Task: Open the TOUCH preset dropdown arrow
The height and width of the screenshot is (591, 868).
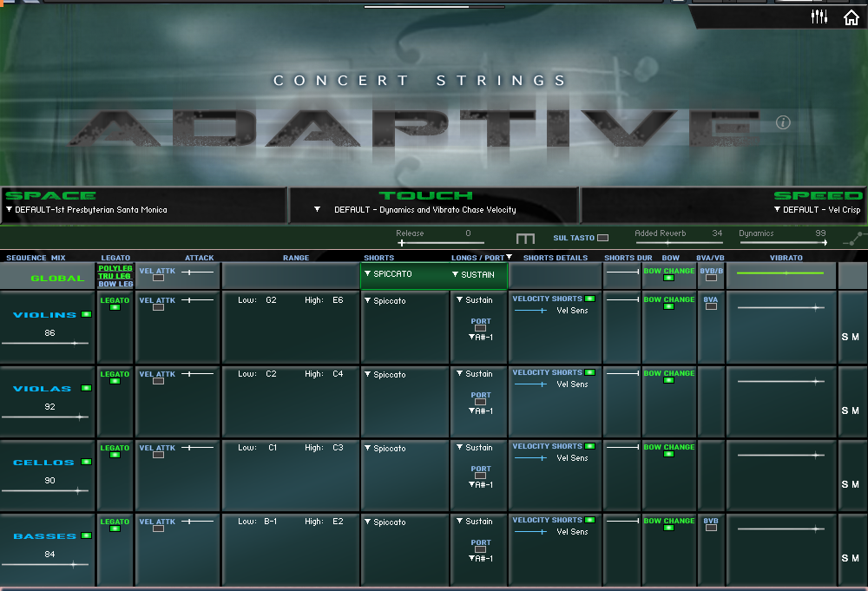Action: pyautogui.click(x=317, y=209)
